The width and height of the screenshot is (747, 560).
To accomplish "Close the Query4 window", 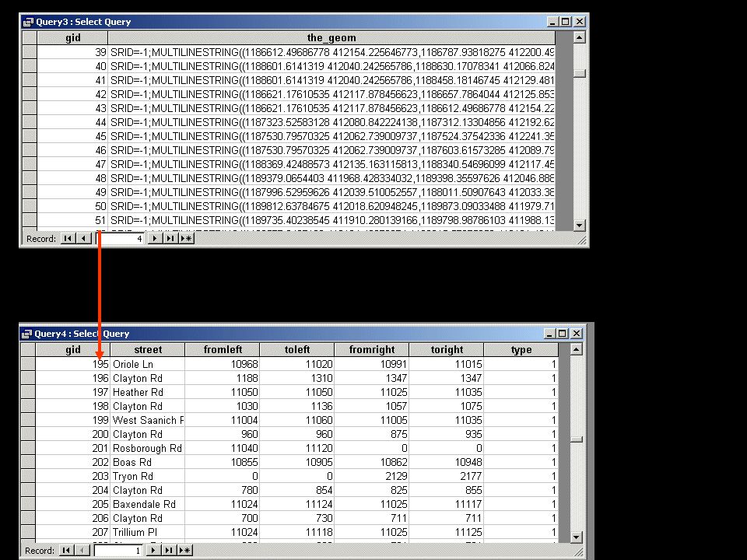I will tap(577, 334).
